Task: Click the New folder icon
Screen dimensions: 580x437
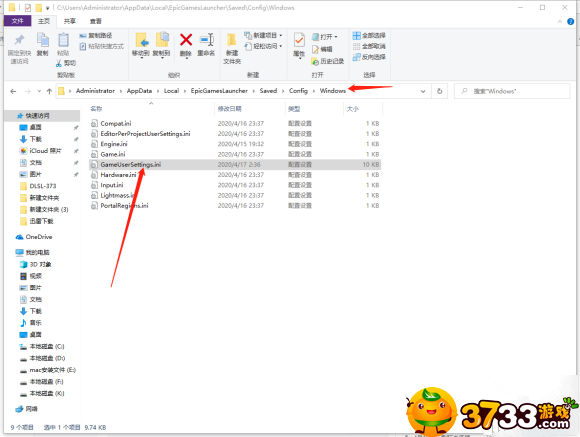Action: pos(232,40)
